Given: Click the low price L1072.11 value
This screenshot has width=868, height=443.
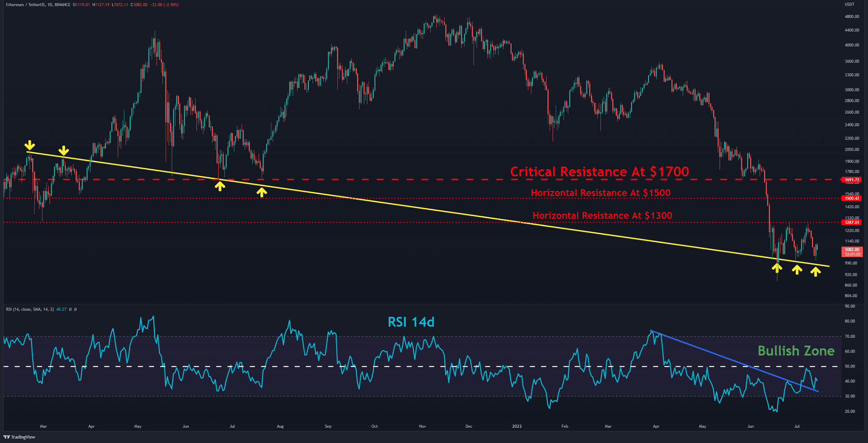Looking at the screenshot, I should click(x=120, y=5).
